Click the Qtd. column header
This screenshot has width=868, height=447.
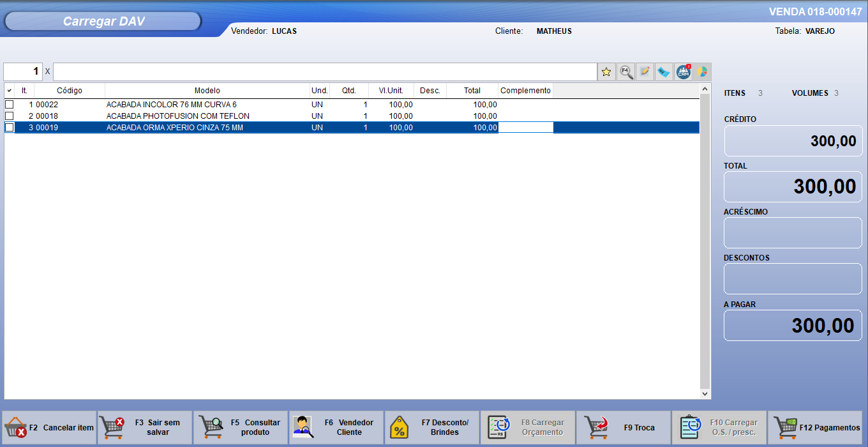[x=349, y=91]
